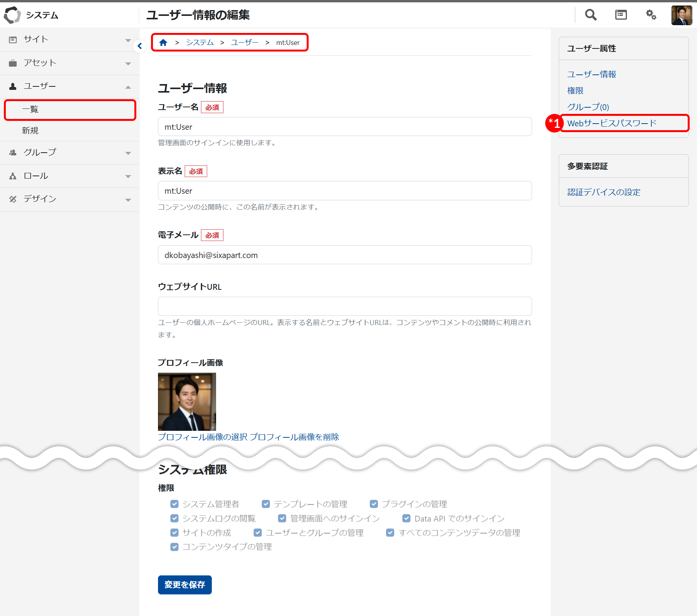Expand the サイト menu arrow
Screen dimensions: 697x616
128,40
